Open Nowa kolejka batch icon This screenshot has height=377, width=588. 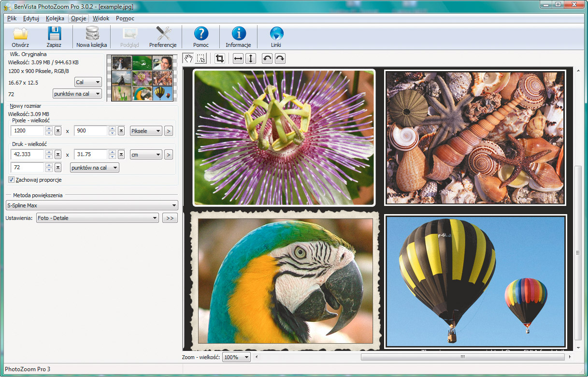(x=91, y=34)
